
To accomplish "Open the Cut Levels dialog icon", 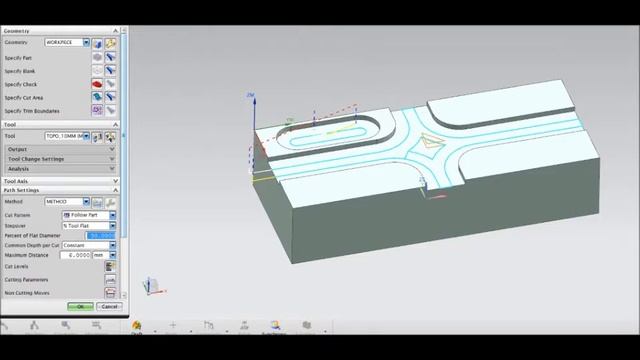I will (x=110, y=267).
